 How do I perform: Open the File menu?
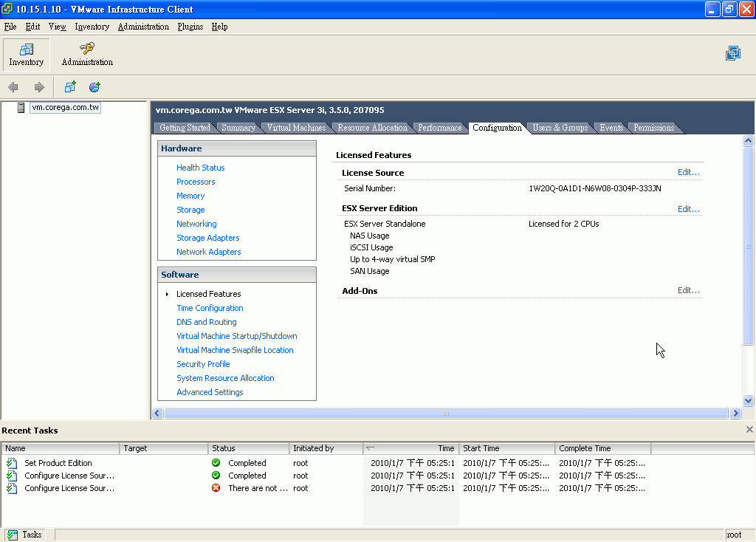point(10,27)
